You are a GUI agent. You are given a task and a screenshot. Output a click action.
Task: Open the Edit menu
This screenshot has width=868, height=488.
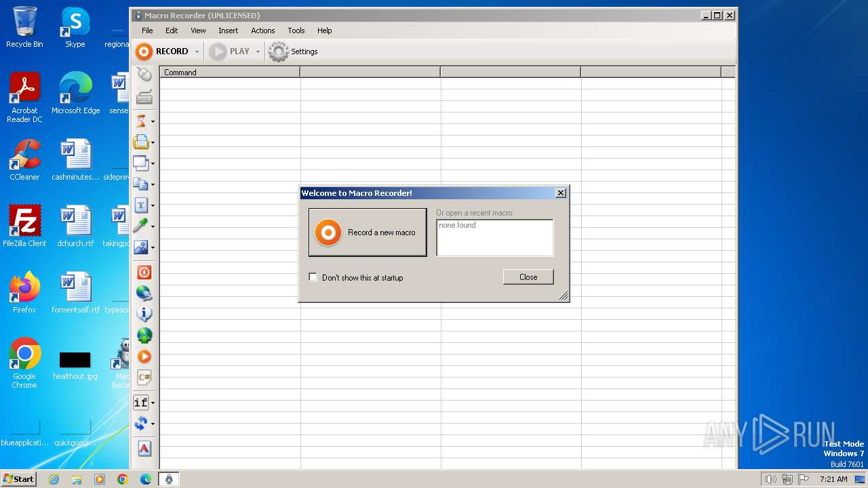172,30
